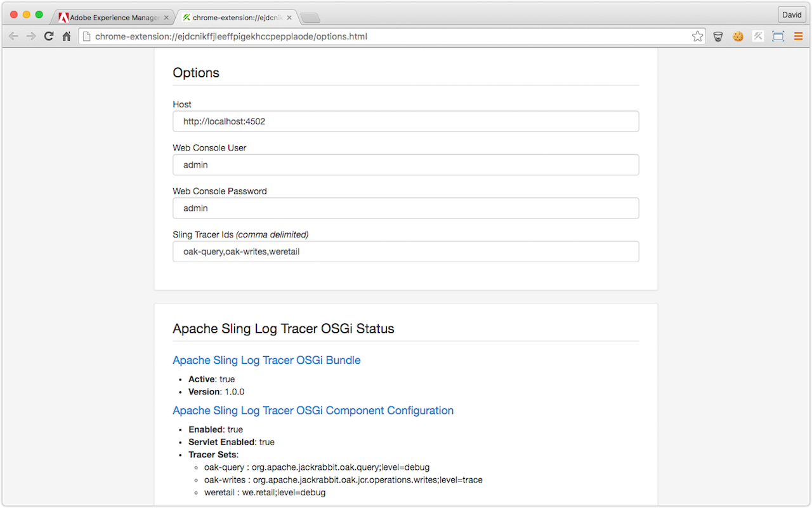Image resolution: width=812 pixels, height=508 pixels.
Task: Reload the page with the refresh icon
Action: point(49,36)
